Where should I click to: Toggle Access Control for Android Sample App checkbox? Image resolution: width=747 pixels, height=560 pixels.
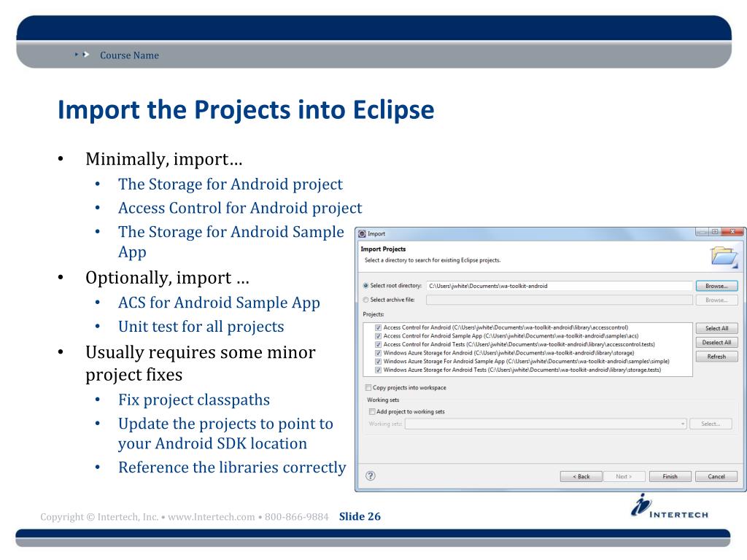click(379, 336)
